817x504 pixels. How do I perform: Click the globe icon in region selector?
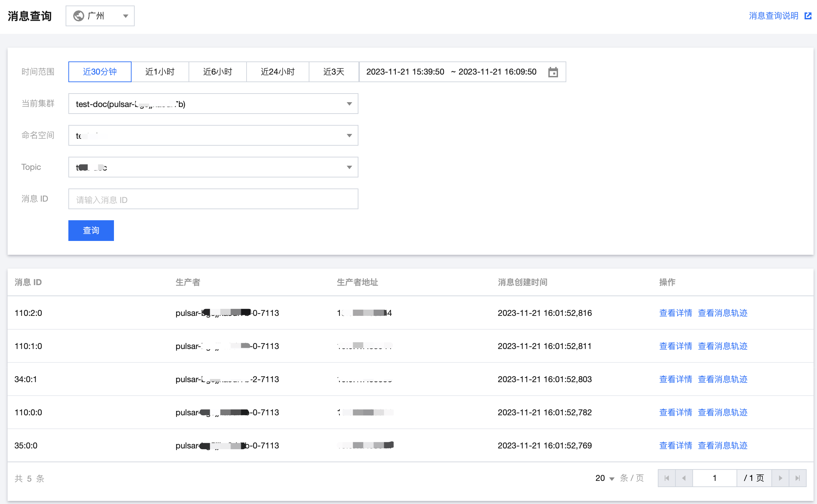click(x=79, y=16)
